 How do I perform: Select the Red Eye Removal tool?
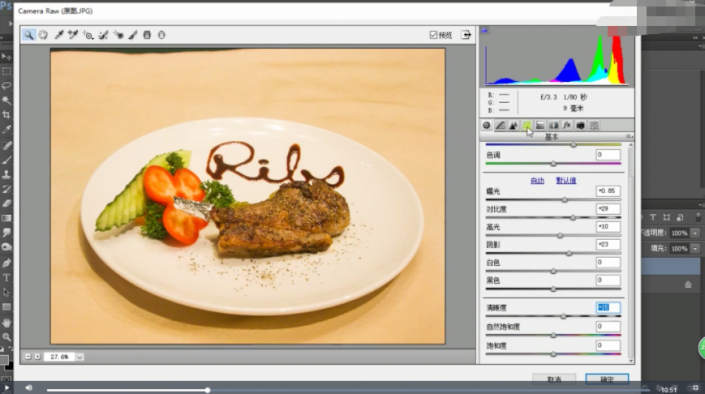(x=119, y=35)
